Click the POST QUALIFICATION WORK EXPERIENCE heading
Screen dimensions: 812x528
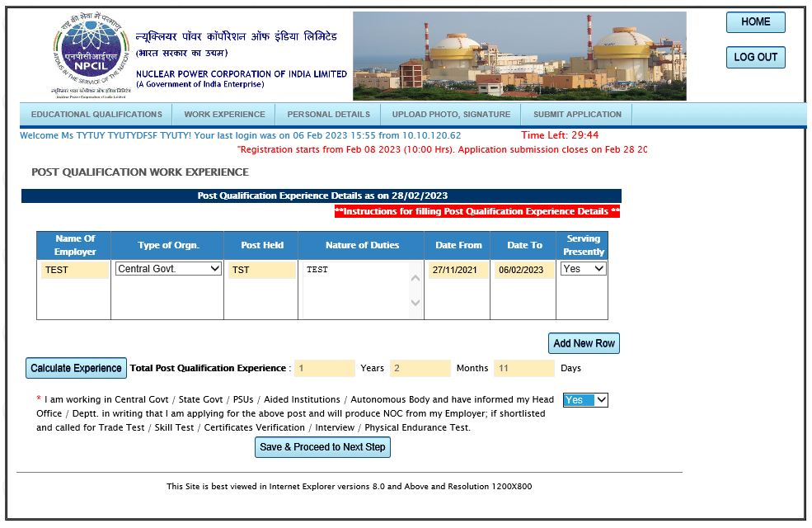click(140, 172)
